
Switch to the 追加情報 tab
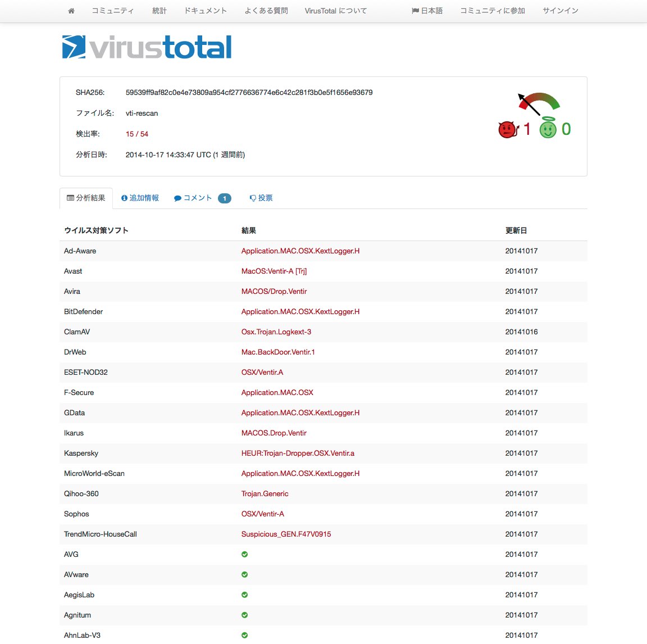(x=140, y=198)
